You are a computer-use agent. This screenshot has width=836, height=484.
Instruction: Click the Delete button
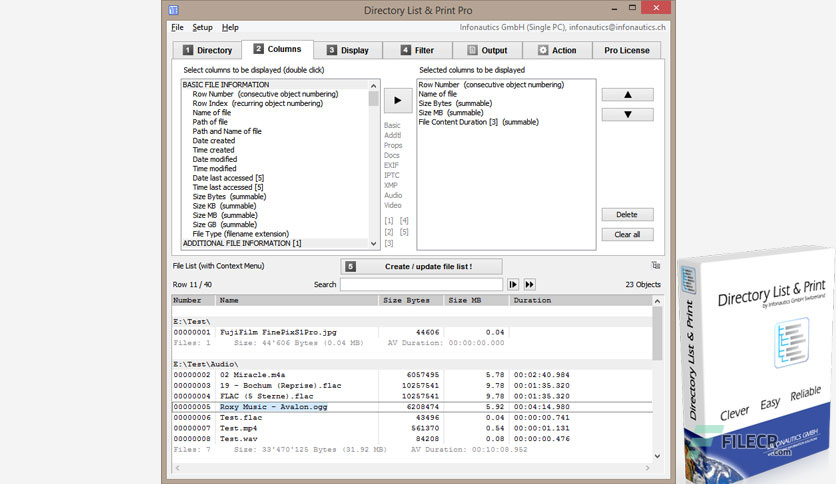(628, 214)
